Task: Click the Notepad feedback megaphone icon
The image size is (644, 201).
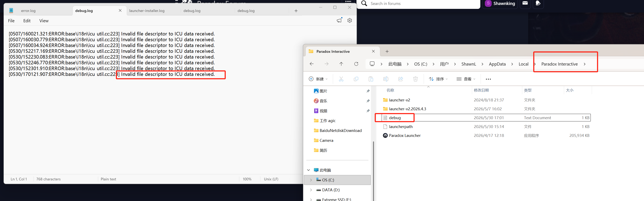Action: click(x=339, y=20)
